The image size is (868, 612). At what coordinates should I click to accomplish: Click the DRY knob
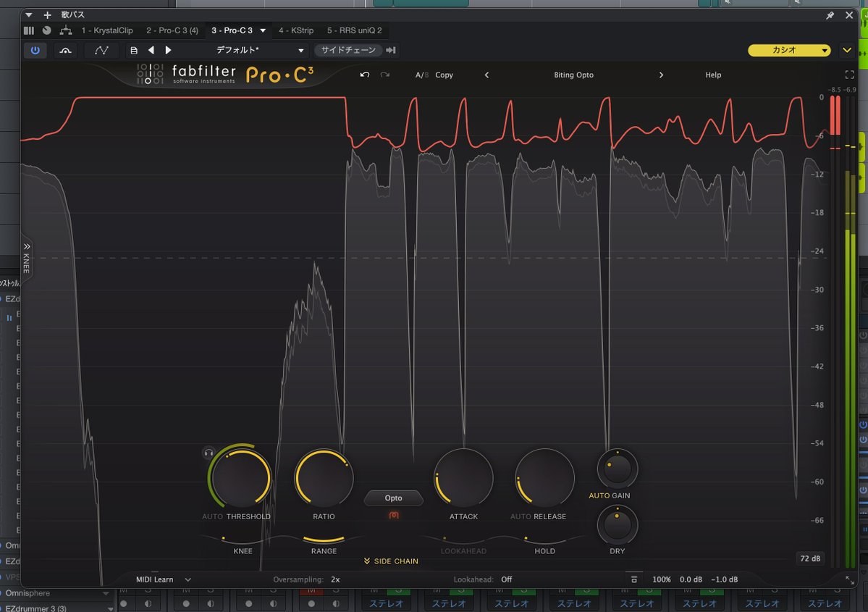click(x=618, y=526)
